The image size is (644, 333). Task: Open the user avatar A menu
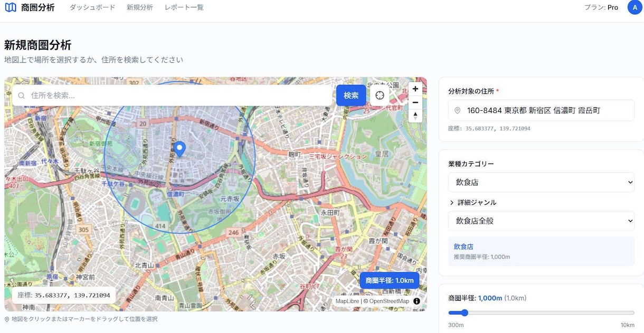tap(634, 7)
